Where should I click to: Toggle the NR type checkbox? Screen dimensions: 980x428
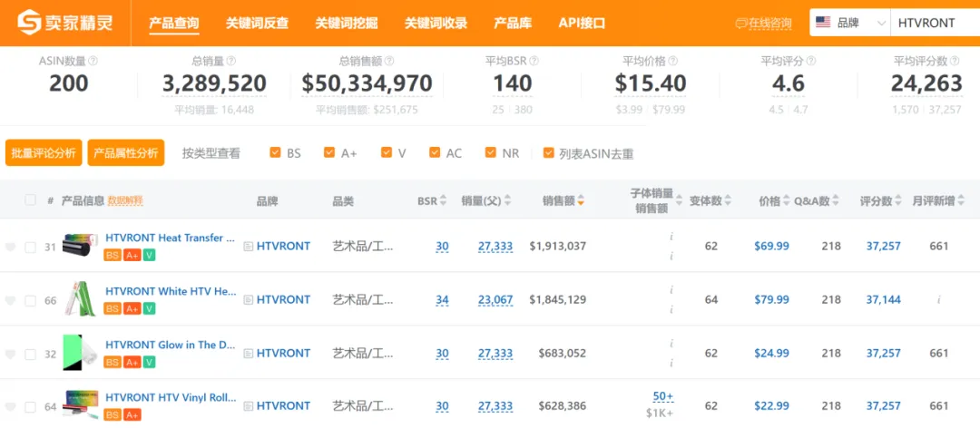pyautogui.click(x=491, y=152)
